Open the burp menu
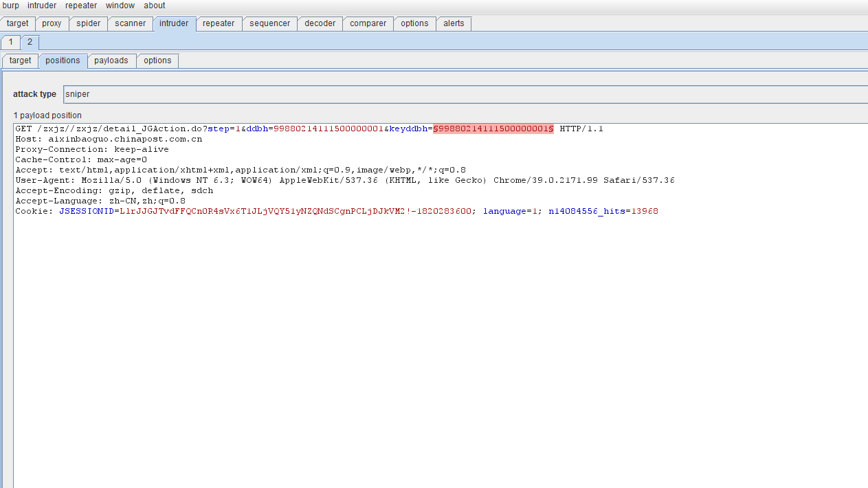 [11, 5]
